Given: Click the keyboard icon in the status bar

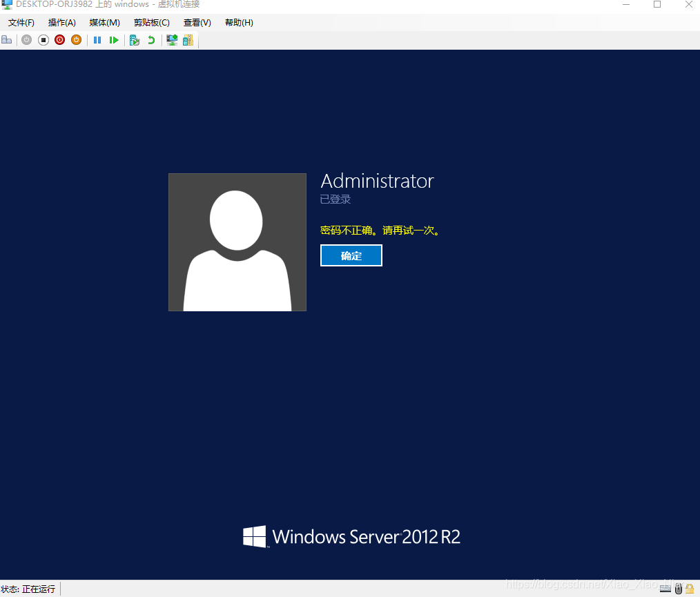Looking at the screenshot, I should click(x=665, y=589).
